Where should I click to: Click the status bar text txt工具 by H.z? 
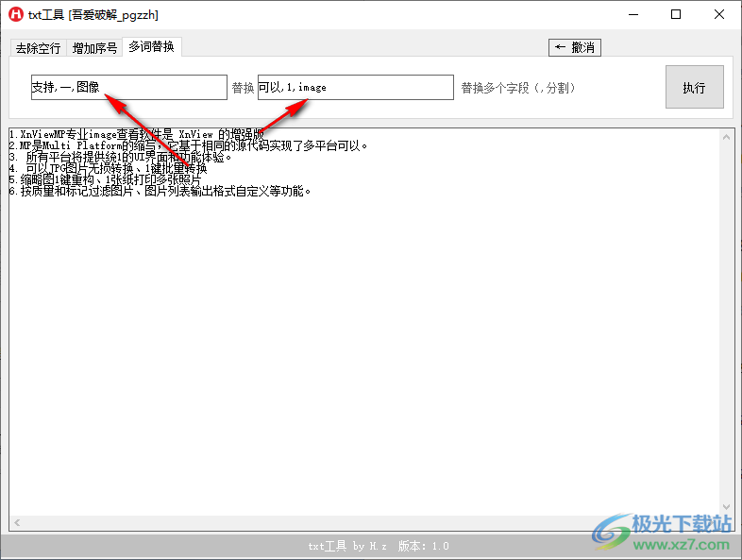(347, 546)
